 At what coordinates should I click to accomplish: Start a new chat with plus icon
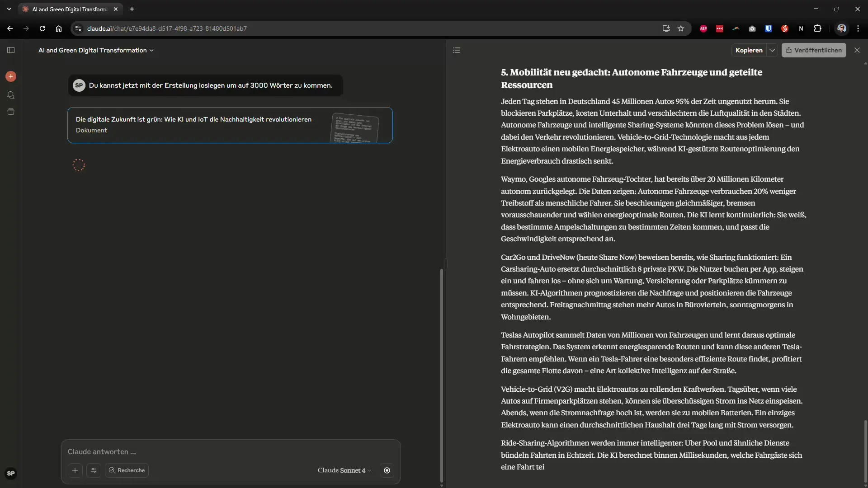[x=11, y=76]
